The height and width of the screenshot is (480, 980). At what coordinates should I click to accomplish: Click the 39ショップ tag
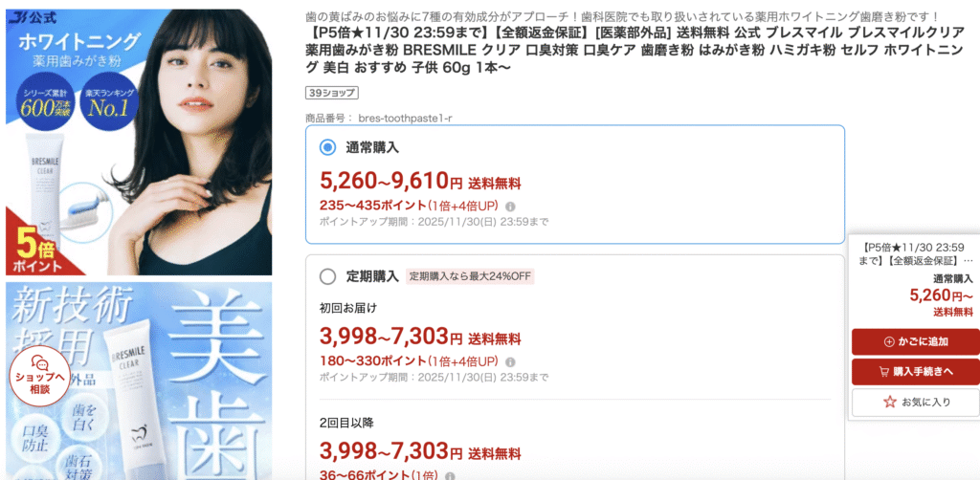(332, 94)
